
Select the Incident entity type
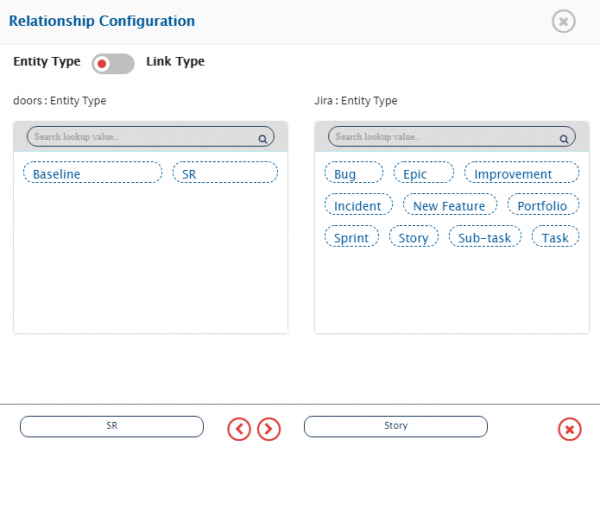(x=358, y=205)
